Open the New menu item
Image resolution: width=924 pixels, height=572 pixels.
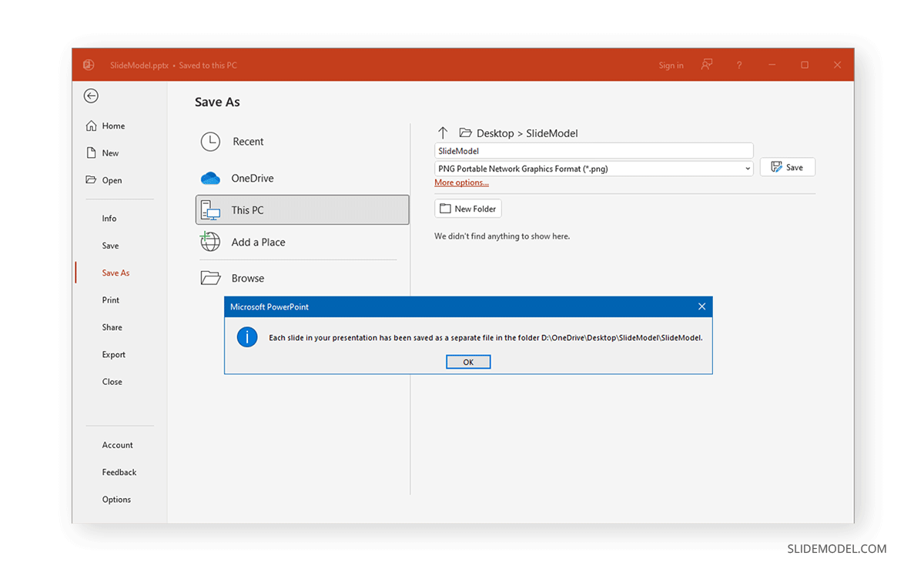110,153
